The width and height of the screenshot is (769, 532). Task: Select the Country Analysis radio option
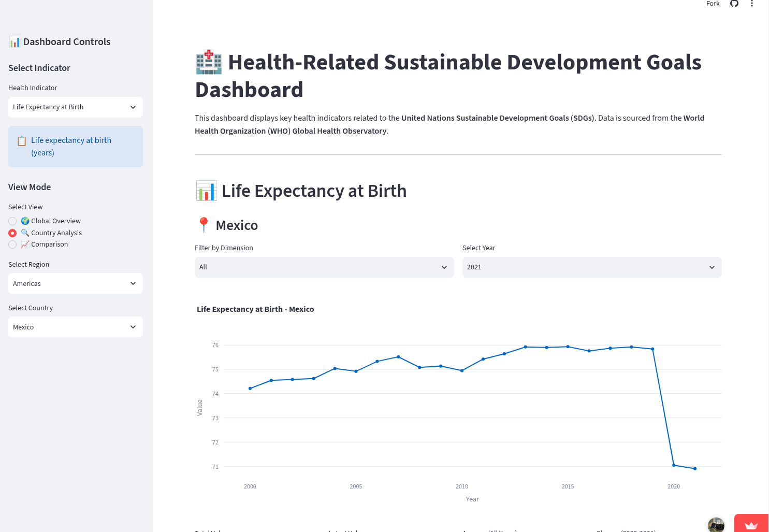[x=12, y=233]
